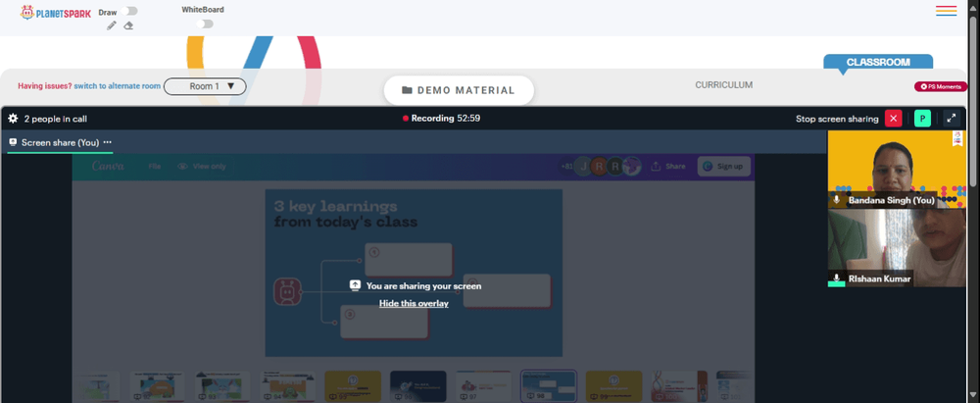The height and width of the screenshot is (403, 980).
Task: Select slide thumbnail 98
Action: click(549, 385)
